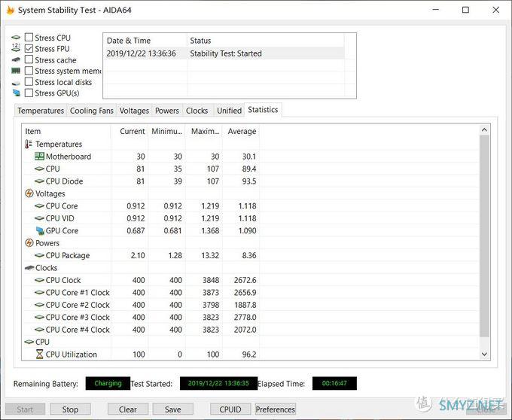Click the statistics list scrollbar thumb
This screenshot has height=420, width=512.
(484, 236)
